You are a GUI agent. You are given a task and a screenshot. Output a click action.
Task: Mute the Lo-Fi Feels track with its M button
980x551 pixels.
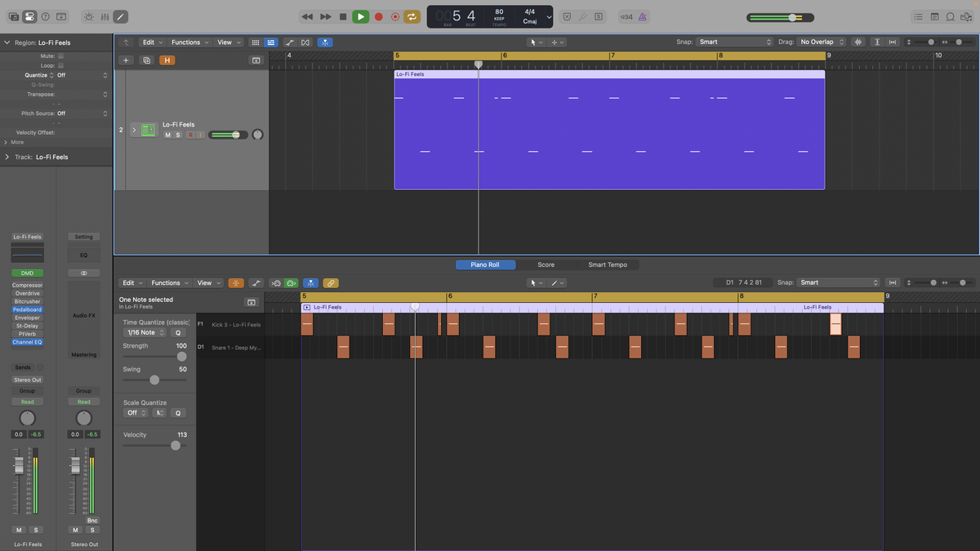(167, 135)
